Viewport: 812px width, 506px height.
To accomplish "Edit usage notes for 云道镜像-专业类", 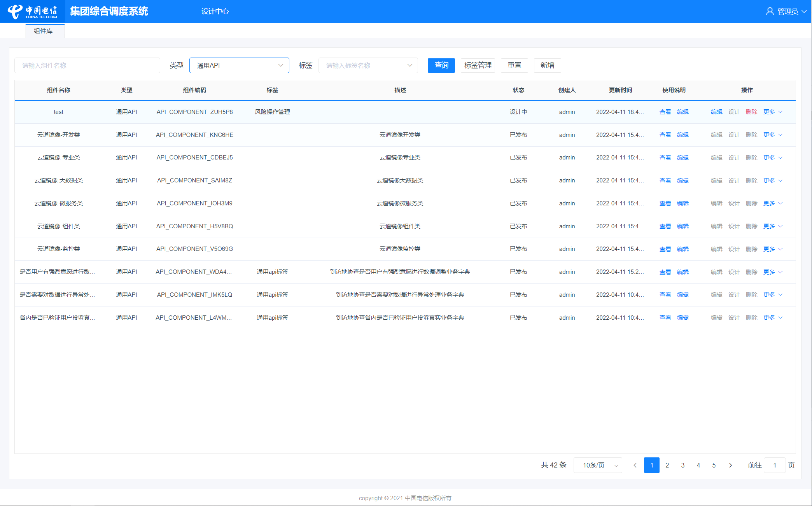I will coord(683,158).
